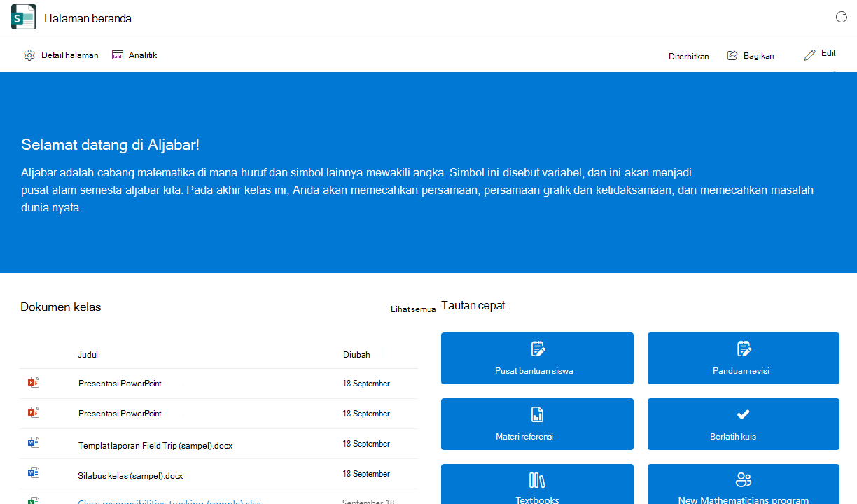Click the Bagikan share icon
Image resolution: width=857 pixels, height=504 pixels.
[732, 55]
